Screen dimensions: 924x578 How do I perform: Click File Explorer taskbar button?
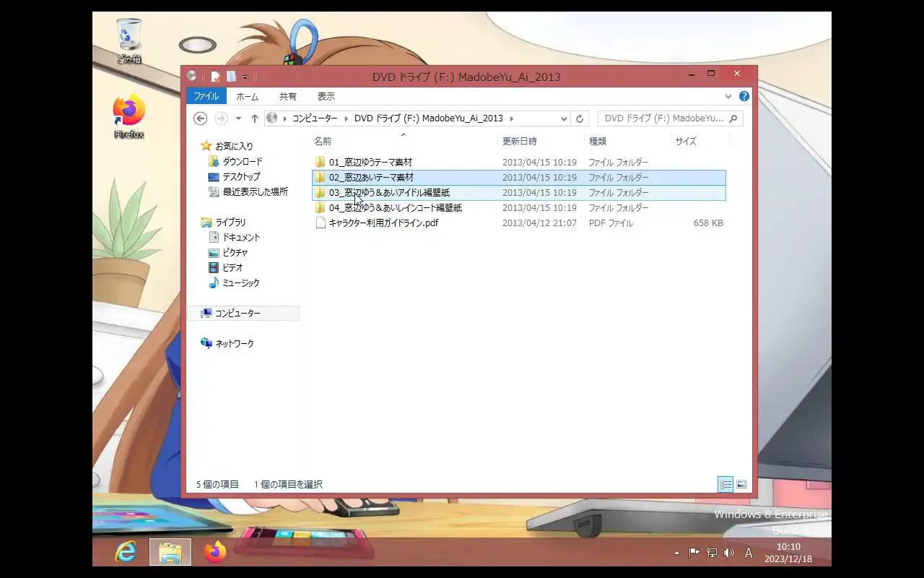[x=170, y=552]
